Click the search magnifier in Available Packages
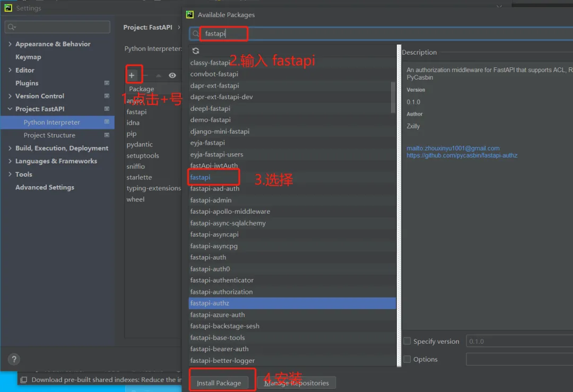 point(196,33)
